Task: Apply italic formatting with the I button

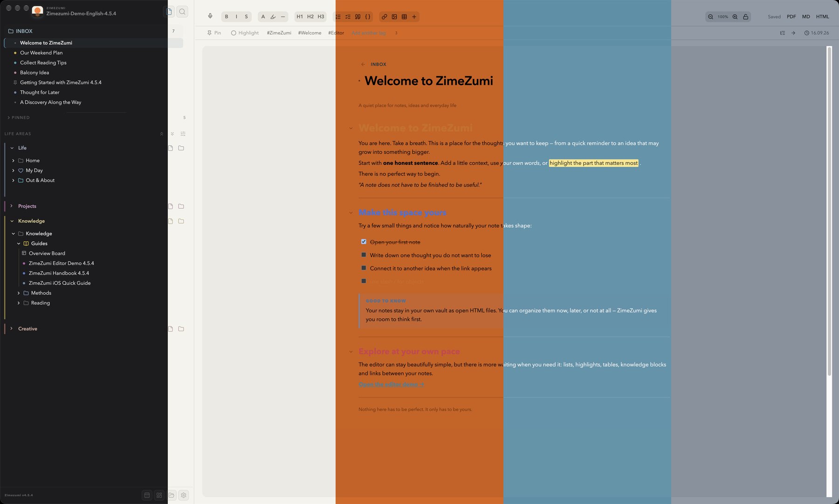Action: [236, 17]
